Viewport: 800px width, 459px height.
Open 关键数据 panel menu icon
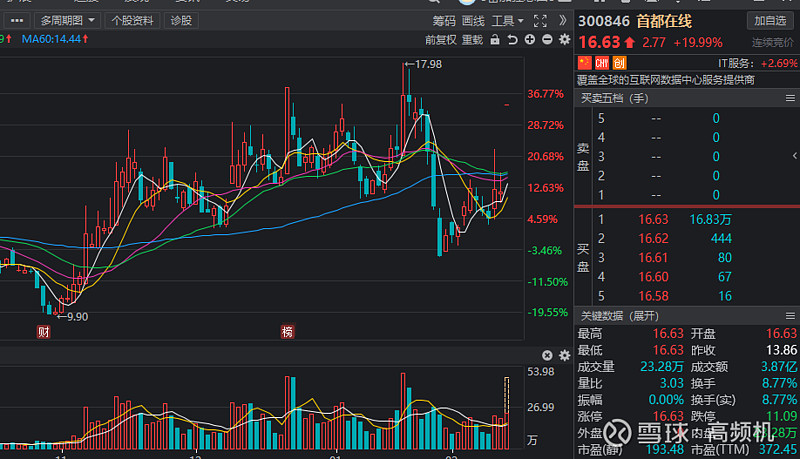pyautogui.click(x=790, y=316)
